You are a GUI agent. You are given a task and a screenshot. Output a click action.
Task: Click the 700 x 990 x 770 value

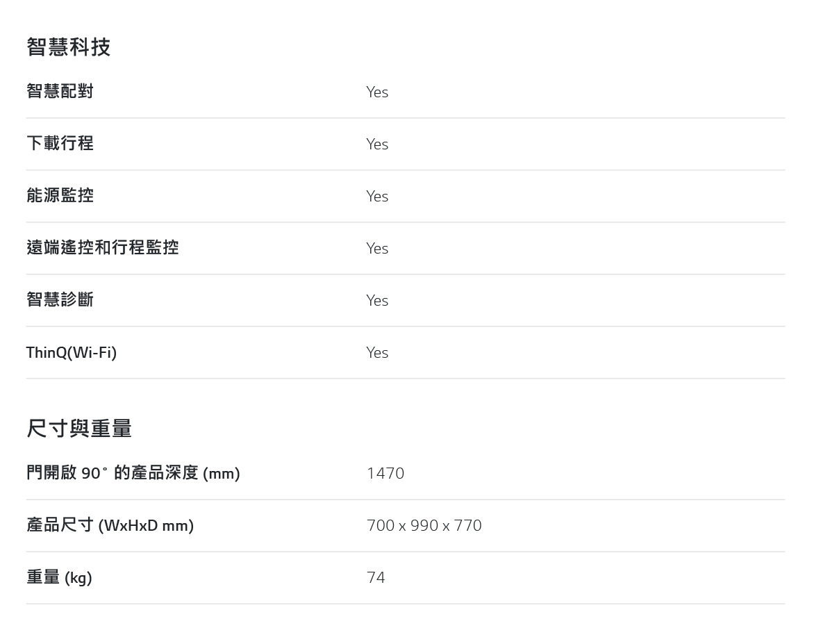424,525
